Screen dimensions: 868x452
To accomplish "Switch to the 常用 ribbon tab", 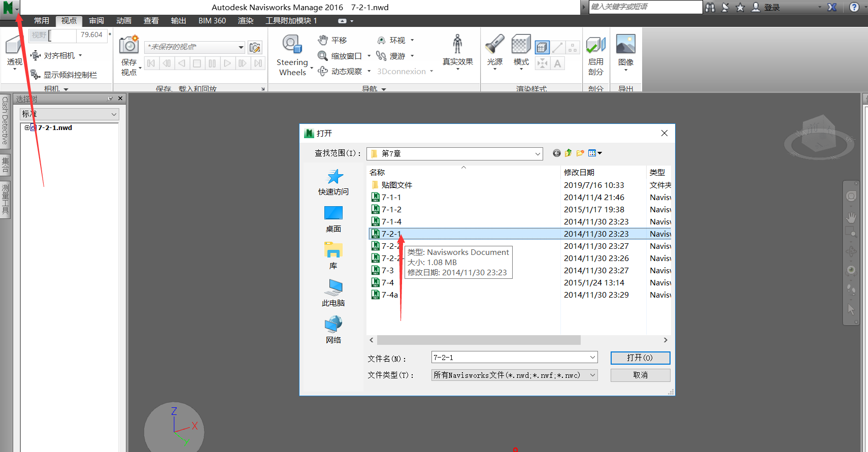I will (x=42, y=21).
